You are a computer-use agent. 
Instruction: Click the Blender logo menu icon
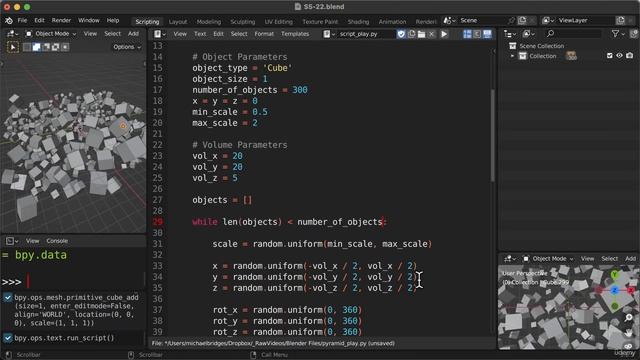pyautogui.click(x=9, y=20)
